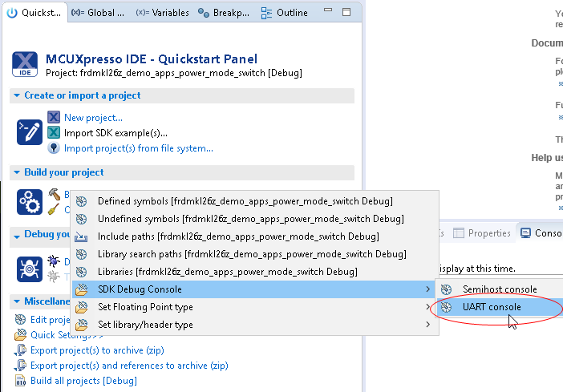563x392 pixels.
Task: Click the New project link
Action: (93, 118)
